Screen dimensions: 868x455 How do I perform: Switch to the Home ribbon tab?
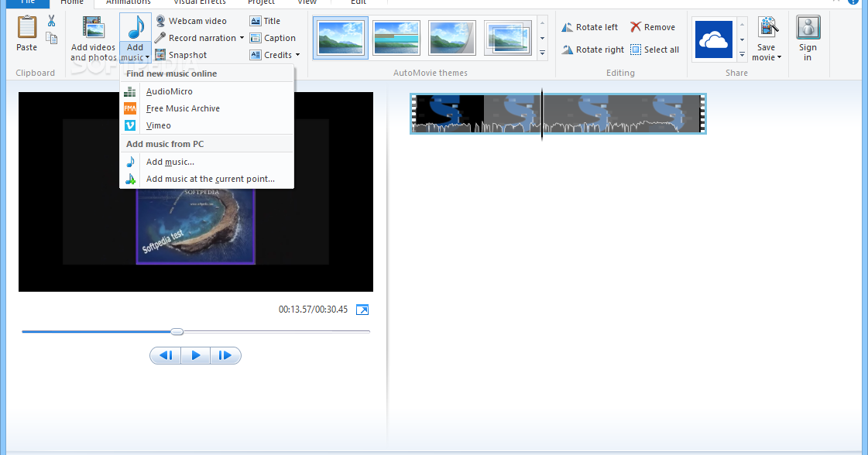[72, 2]
